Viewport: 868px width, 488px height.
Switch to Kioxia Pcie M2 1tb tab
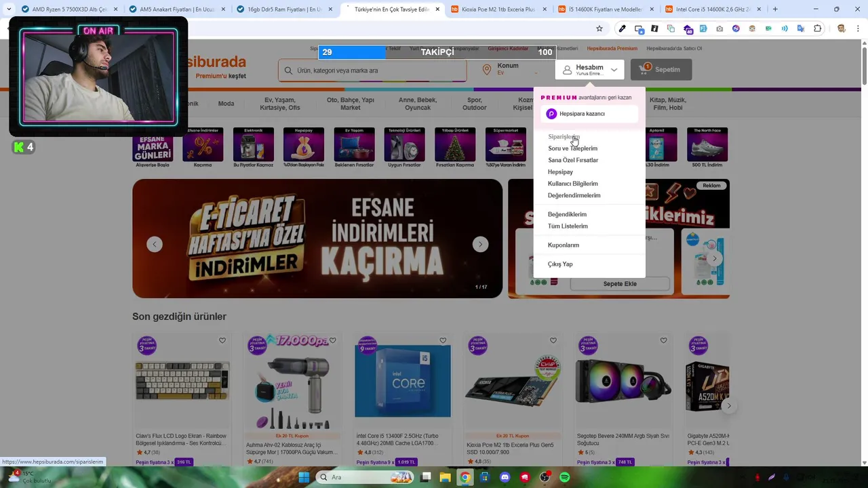coord(498,9)
